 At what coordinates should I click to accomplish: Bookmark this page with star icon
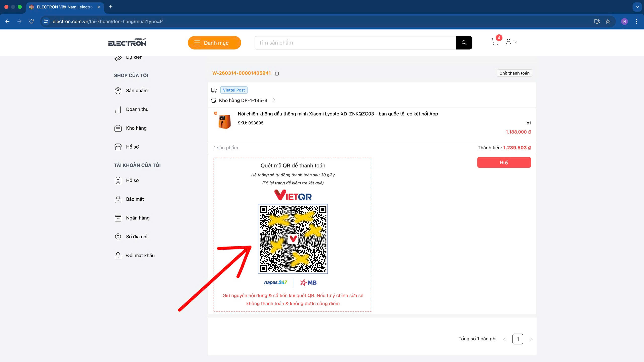point(608,21)
